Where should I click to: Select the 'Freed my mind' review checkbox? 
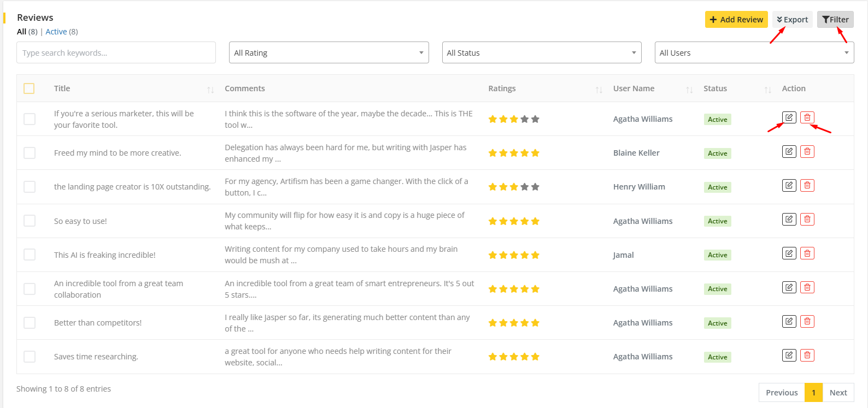[30, 153]
